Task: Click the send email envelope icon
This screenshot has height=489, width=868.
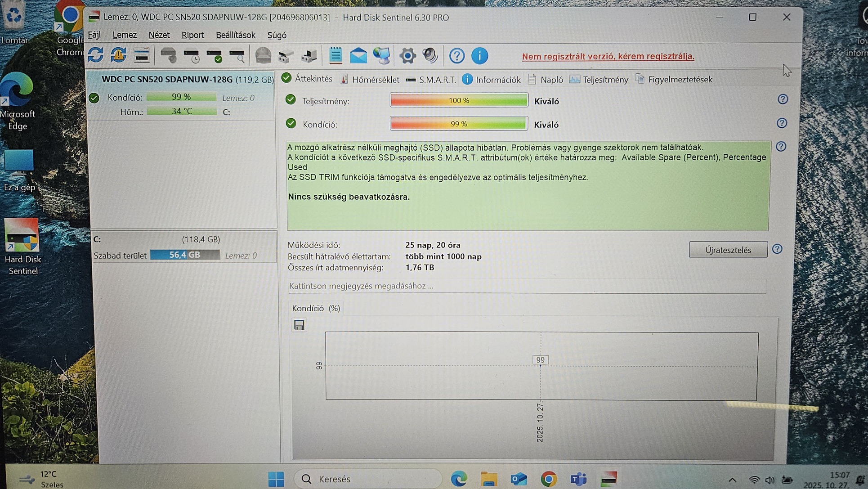Action: pos(358,56)
